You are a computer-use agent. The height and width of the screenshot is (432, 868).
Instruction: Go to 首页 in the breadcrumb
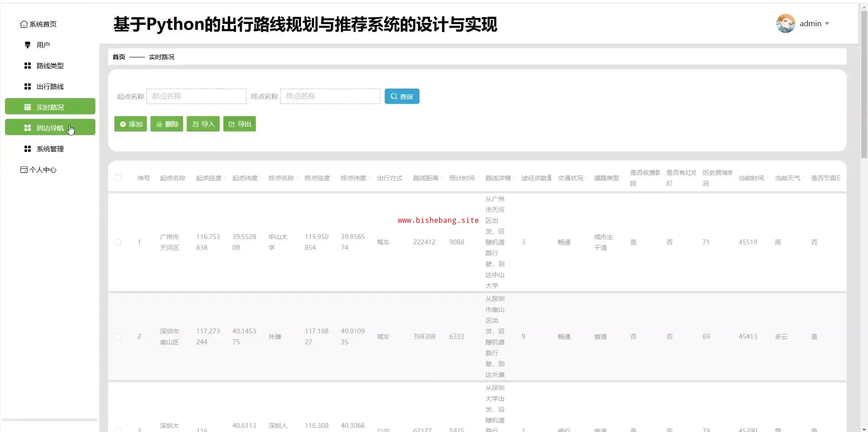(x=119, y=57)
